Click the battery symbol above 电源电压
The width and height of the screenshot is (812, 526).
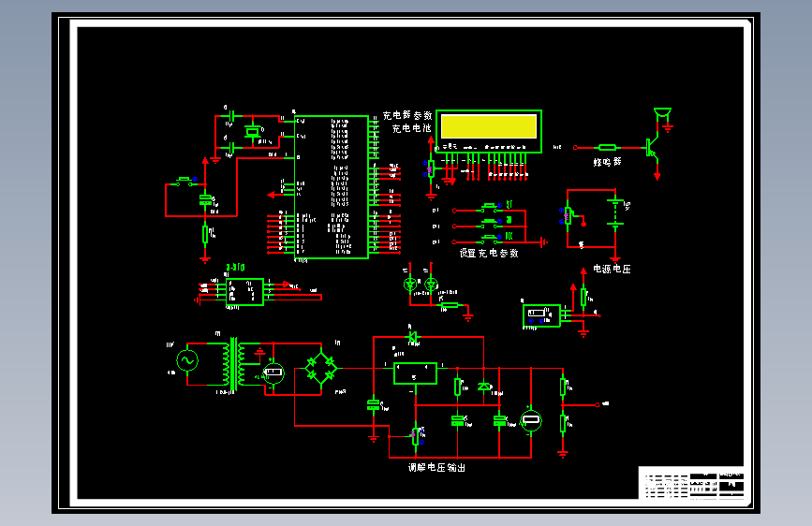(x=615, y=212)
